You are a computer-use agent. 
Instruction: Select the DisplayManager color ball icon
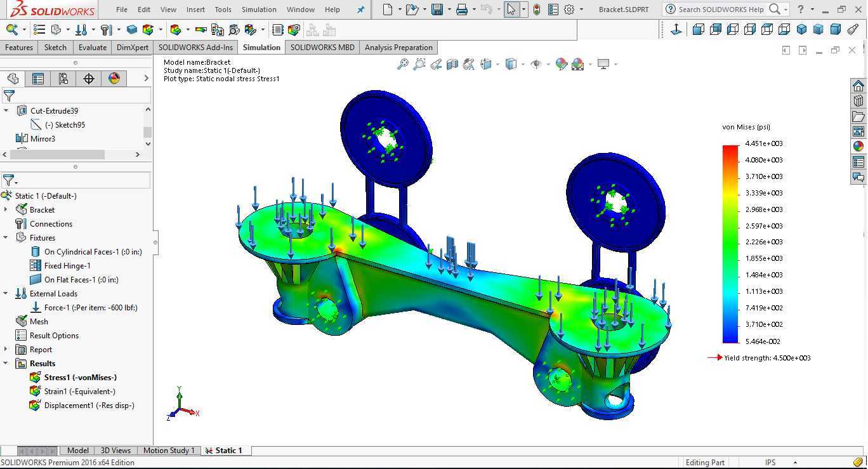114,78
